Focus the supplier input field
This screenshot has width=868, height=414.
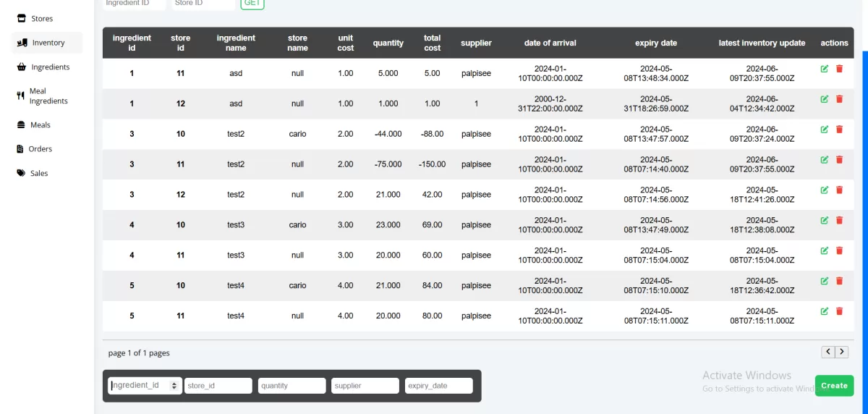coord(365,386)
